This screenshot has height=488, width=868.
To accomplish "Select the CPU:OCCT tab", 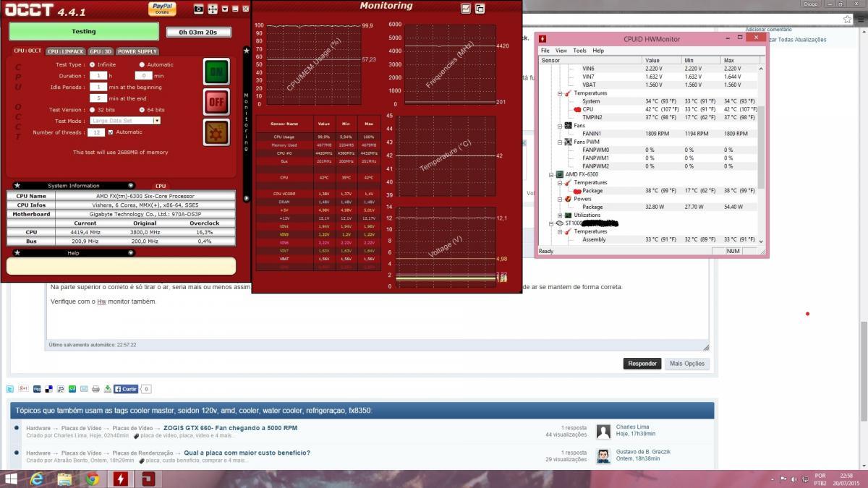I will (x=27, y=51).
